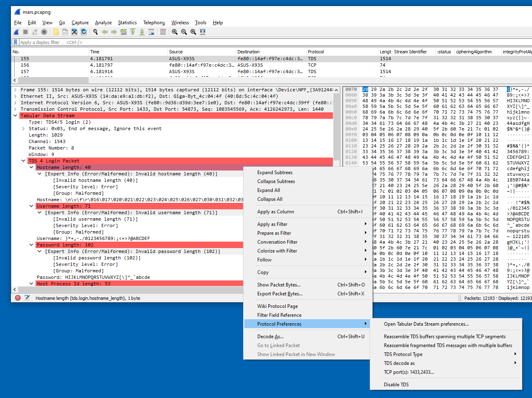Jump to the last packet icon
The height and width of the screenshot is (398, 532).
(142, 32)
